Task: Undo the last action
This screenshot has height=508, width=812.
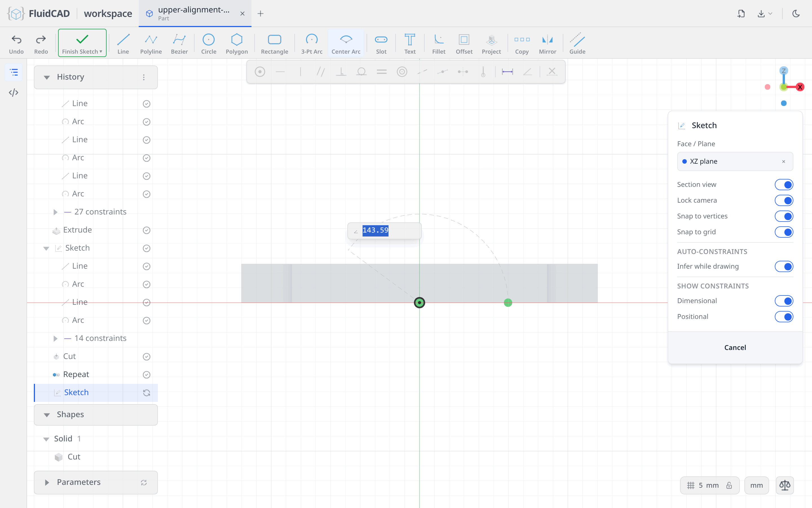Action: pyautogui.click(x=16, y=43)
